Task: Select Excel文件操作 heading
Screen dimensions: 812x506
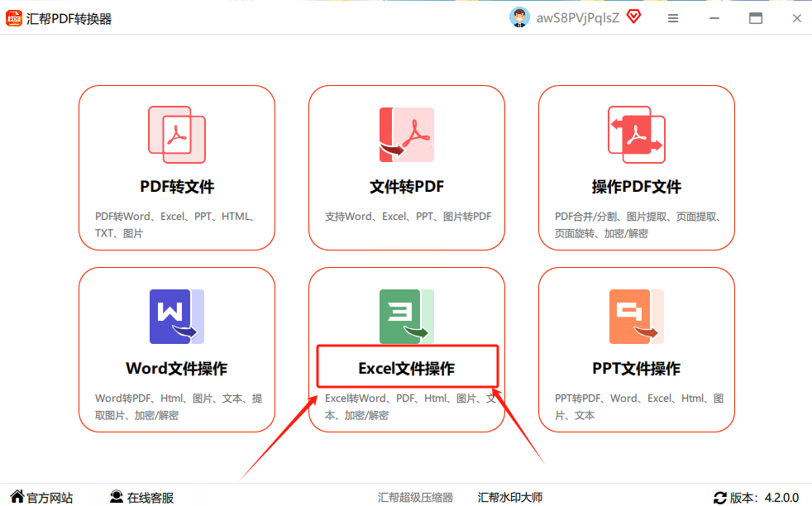Action: click(x=407, y=369)
